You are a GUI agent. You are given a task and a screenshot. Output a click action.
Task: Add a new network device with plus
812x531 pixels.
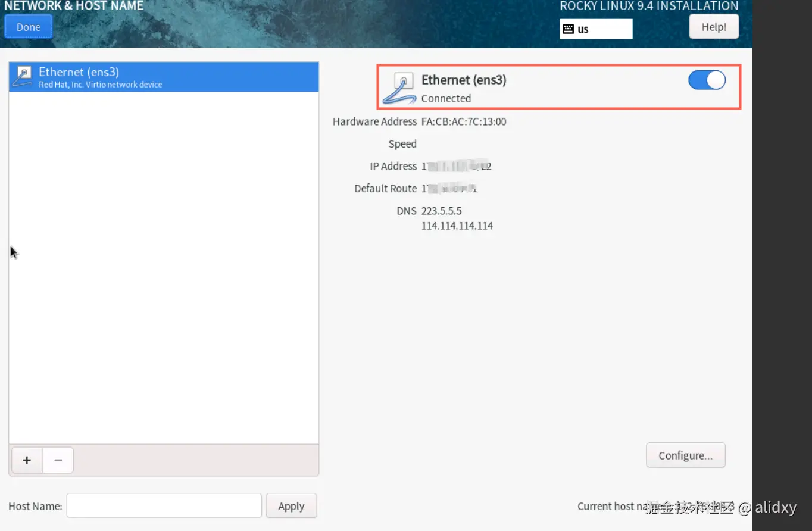27,460
